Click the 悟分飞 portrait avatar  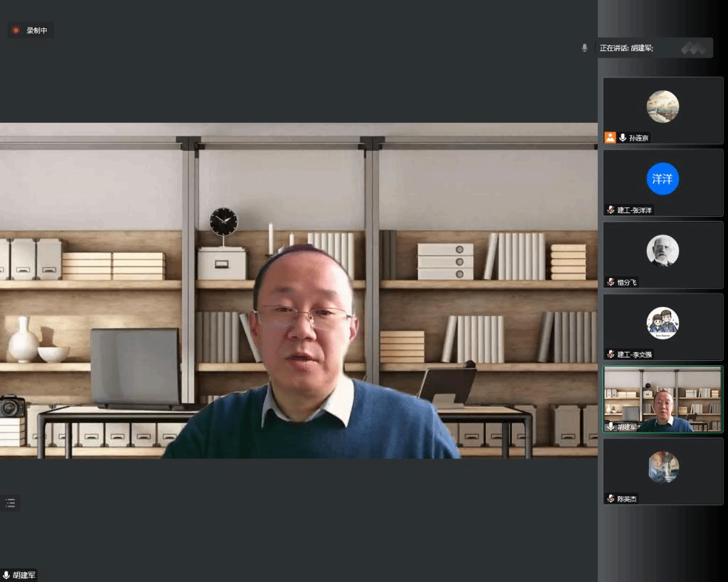point(663,251)
